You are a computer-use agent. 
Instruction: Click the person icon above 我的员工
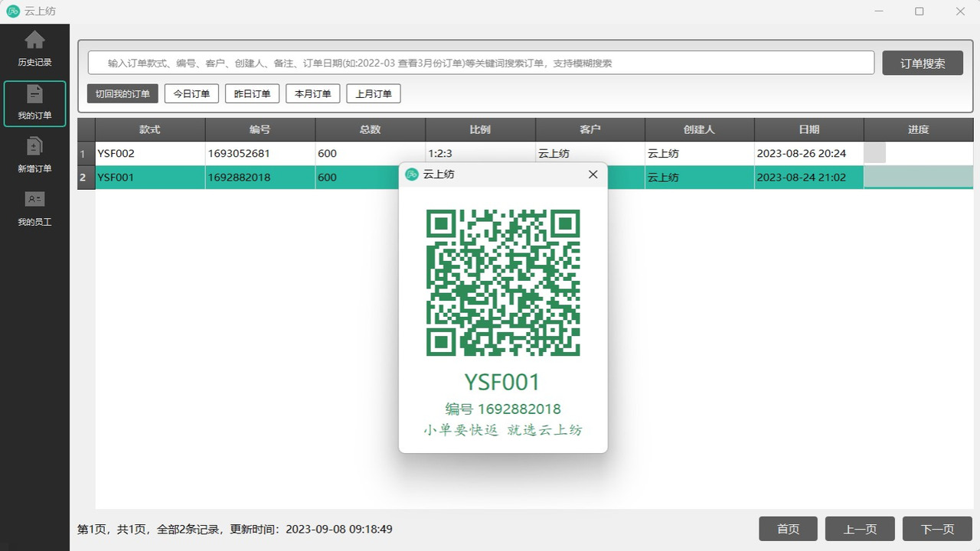(x=34, y=201)
